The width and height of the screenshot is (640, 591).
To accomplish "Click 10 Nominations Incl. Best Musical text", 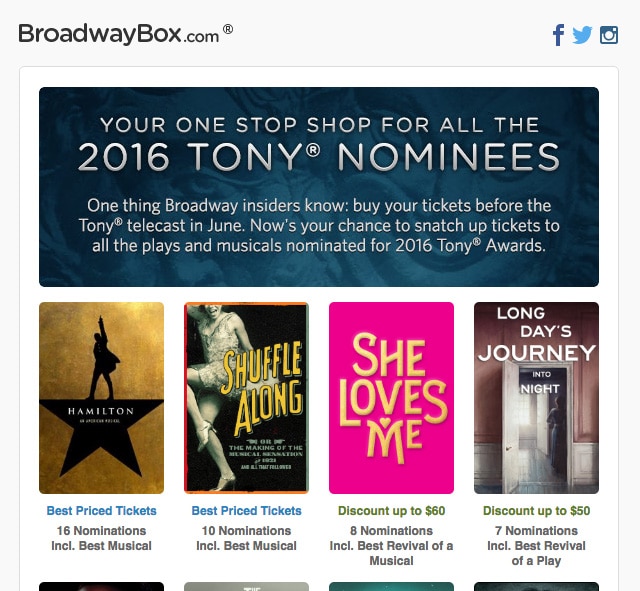I will coord(247,538).
